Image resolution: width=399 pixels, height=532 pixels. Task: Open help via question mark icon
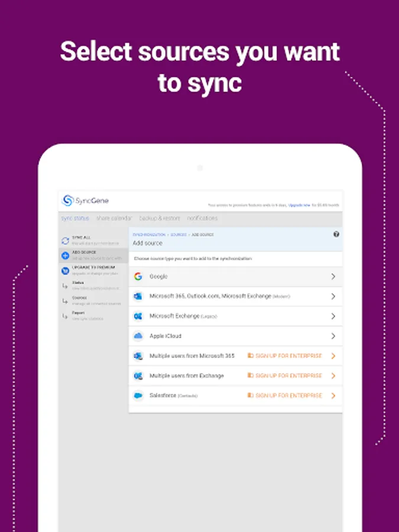(336, 234)
